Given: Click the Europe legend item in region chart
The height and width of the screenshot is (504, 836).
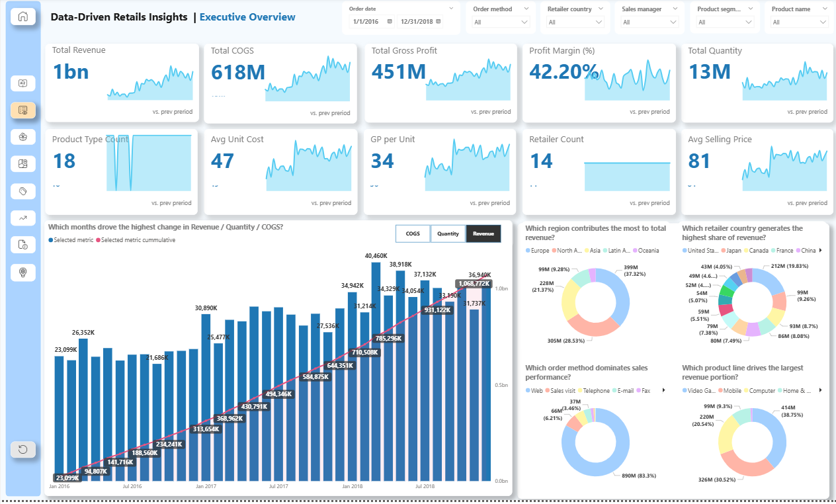Looking at the screenshot, I should (x=537, y=251).
